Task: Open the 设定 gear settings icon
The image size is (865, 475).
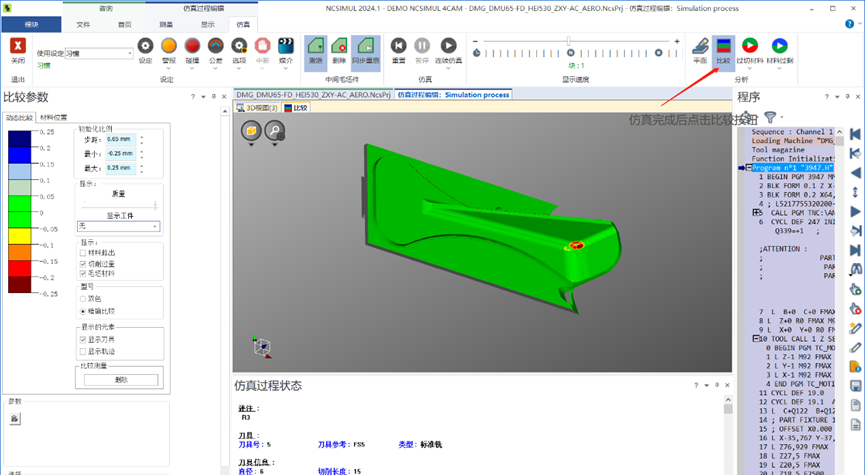Action: pos(145,46)
